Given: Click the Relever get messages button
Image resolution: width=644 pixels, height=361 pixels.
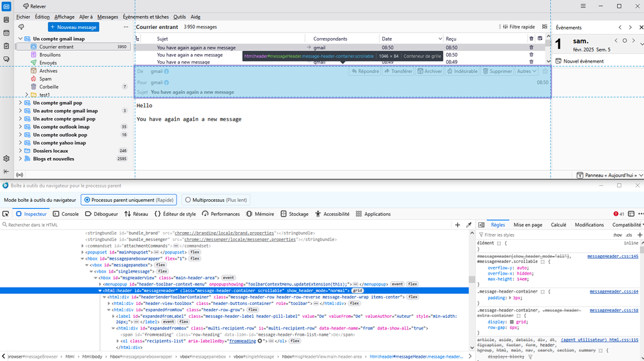Looking at the screenshot, I should tap(34, 6).
